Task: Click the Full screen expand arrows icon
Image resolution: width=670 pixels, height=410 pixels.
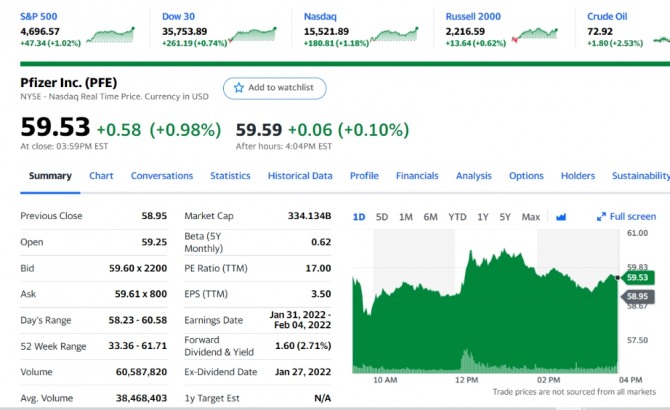Action: [602, 216]
